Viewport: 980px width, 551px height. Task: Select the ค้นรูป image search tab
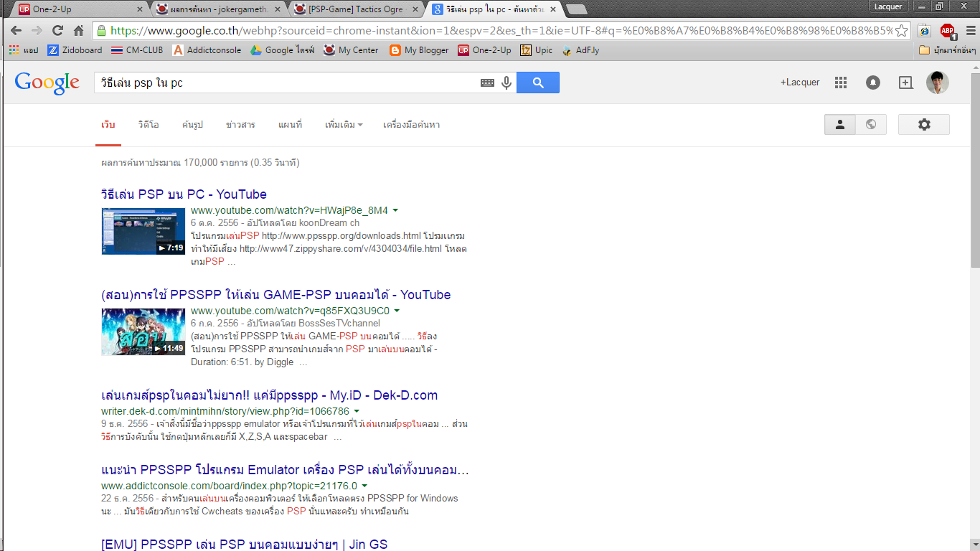click(192, 125)
